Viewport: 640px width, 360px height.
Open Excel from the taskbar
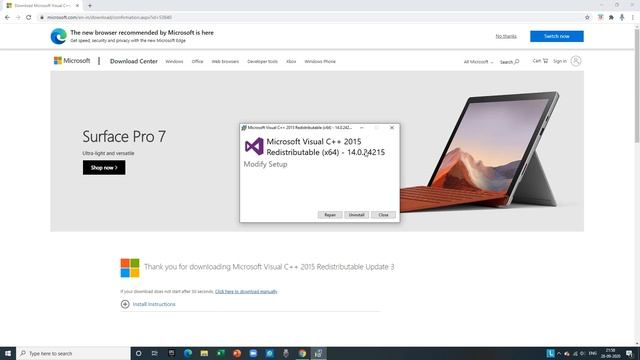220,353
